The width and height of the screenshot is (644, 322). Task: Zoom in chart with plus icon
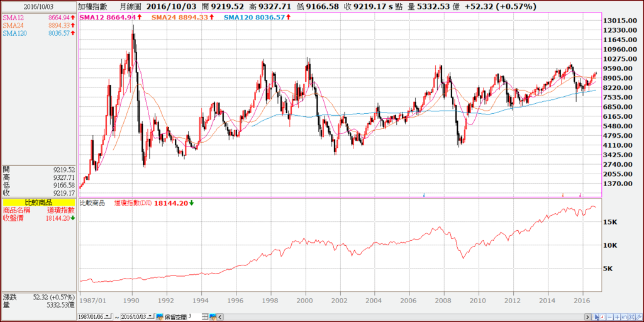pyautogui.click(x=618, y=317)
